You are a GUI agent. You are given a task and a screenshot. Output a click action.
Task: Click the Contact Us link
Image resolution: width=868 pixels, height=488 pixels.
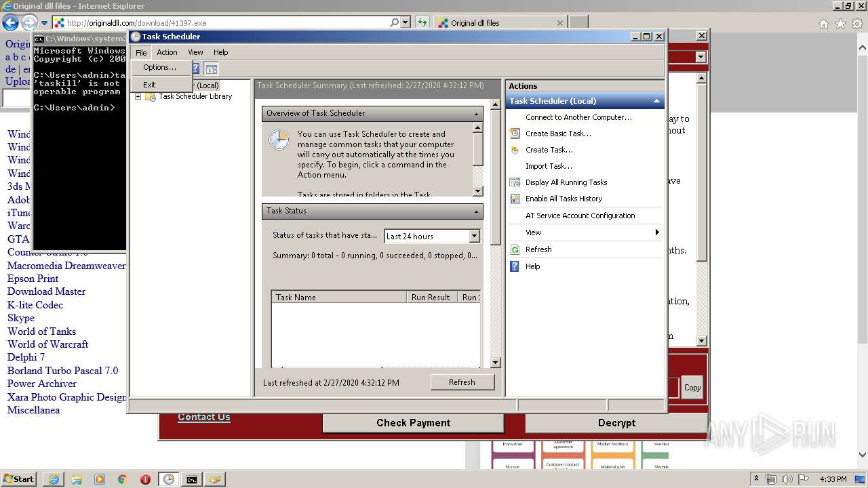[x=204, y=417]
